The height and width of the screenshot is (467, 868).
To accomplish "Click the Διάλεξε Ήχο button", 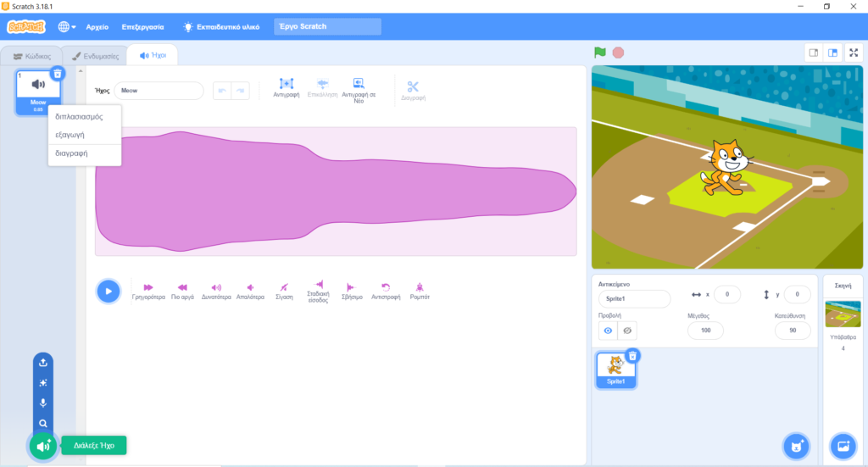I will click(x=93, y=446).
